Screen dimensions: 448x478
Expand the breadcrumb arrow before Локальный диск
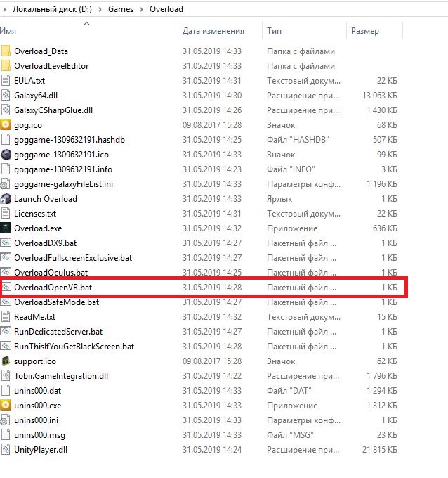[x=4, y=9]
